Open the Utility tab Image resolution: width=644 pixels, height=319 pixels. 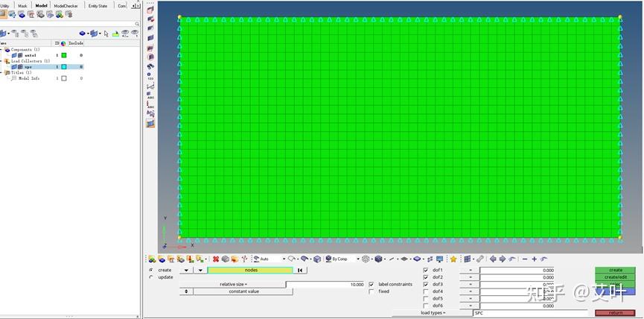4,6
